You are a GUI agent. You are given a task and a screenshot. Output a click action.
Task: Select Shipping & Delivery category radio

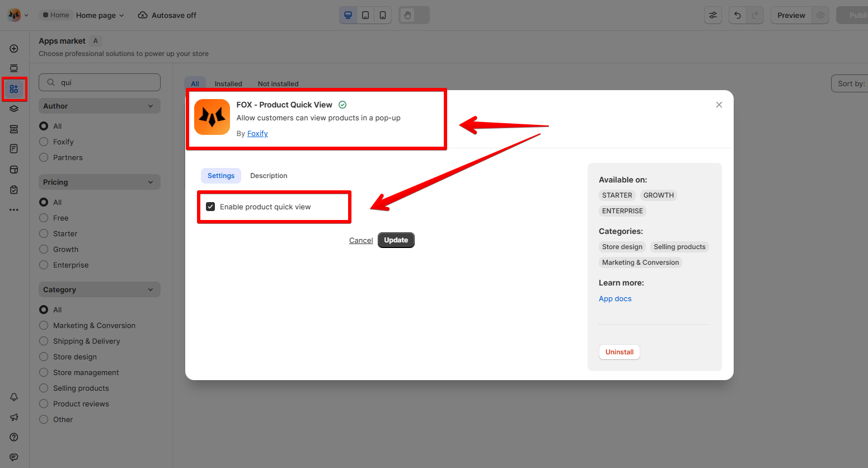44,341
